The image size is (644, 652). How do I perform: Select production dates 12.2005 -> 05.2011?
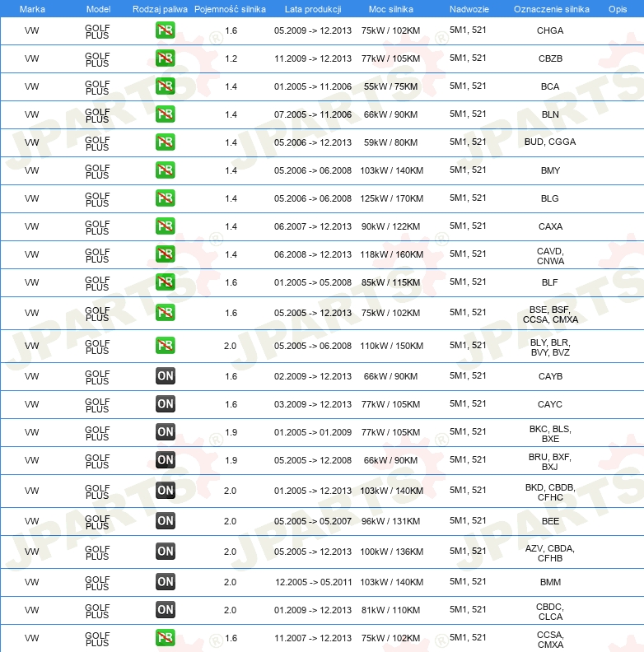tap(313, 582)
